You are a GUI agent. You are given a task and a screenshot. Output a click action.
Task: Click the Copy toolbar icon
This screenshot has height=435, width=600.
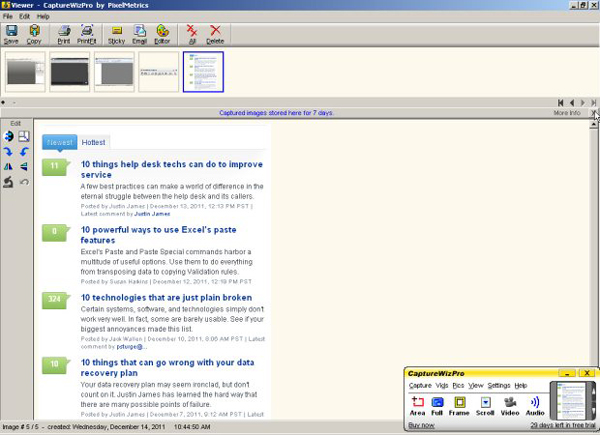[34, 34]
